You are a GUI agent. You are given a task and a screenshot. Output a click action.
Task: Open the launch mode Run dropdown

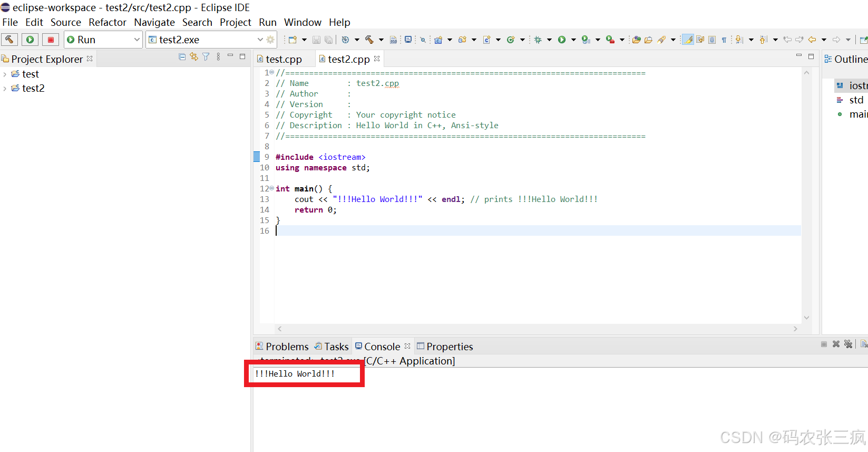tap(103, 40)
